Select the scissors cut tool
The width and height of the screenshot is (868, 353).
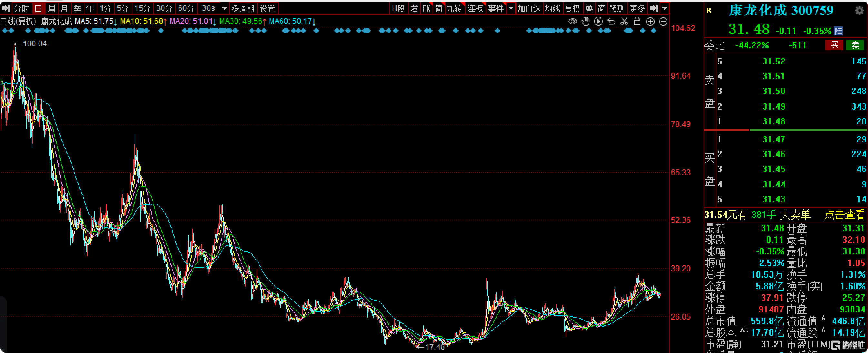click(x=624, y=22)
